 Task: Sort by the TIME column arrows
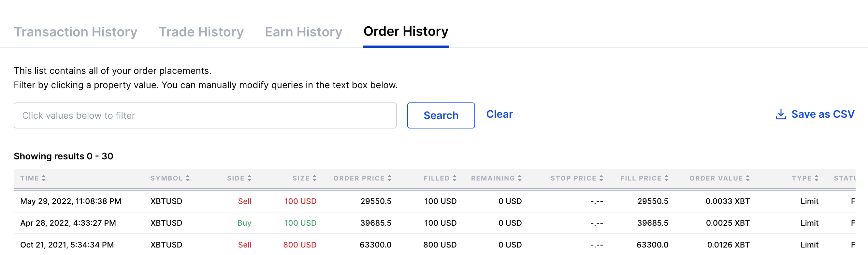pyautogui.click(x=44, y=178)
